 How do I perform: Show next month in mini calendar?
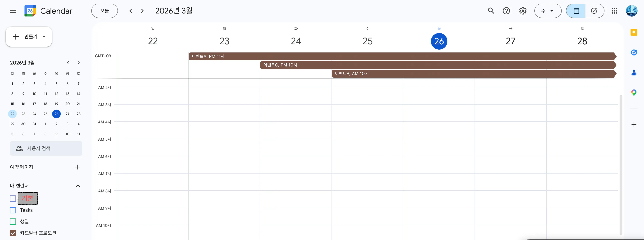pyautogui.click(x=79, y=63)
